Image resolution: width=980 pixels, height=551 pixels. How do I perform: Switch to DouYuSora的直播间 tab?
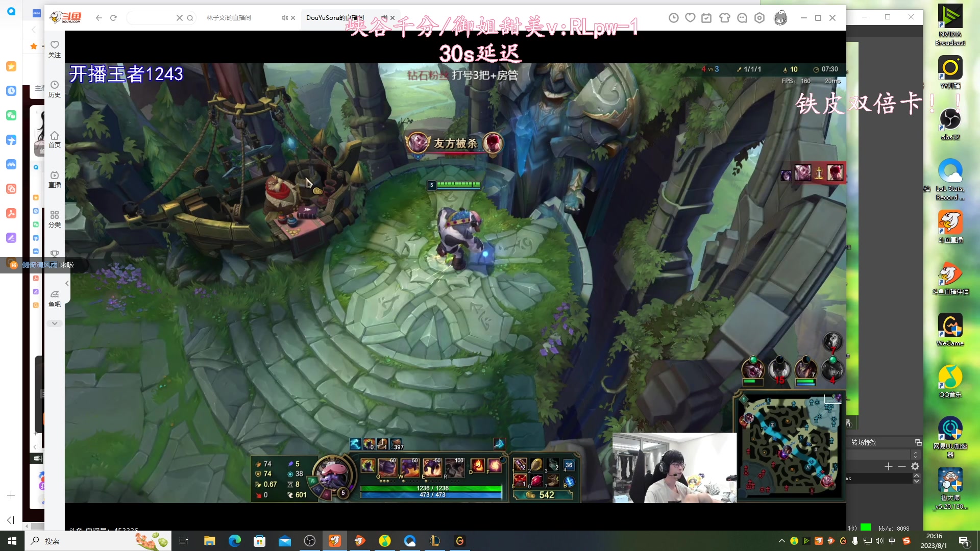pyautogui.click(x=335, y=18)
